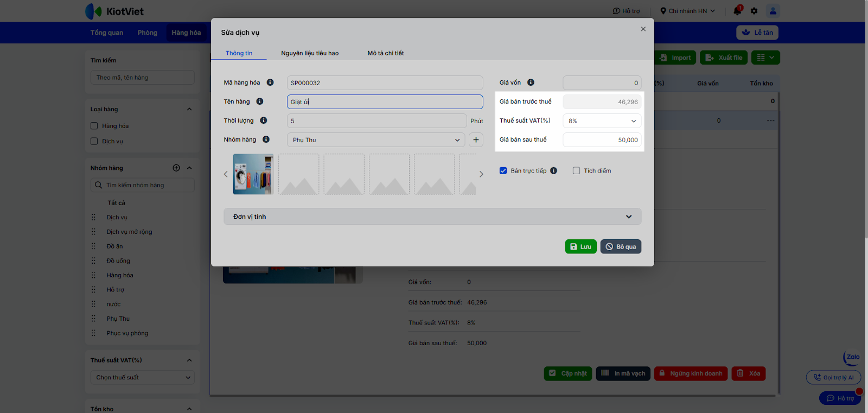Check Dịch vụ type filter

(94, 141)
